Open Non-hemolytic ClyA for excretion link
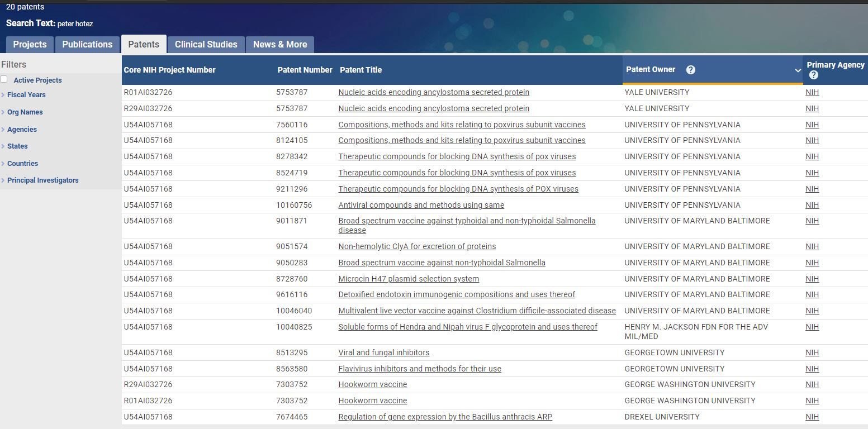The image size is (868, 429). (417, 246)
